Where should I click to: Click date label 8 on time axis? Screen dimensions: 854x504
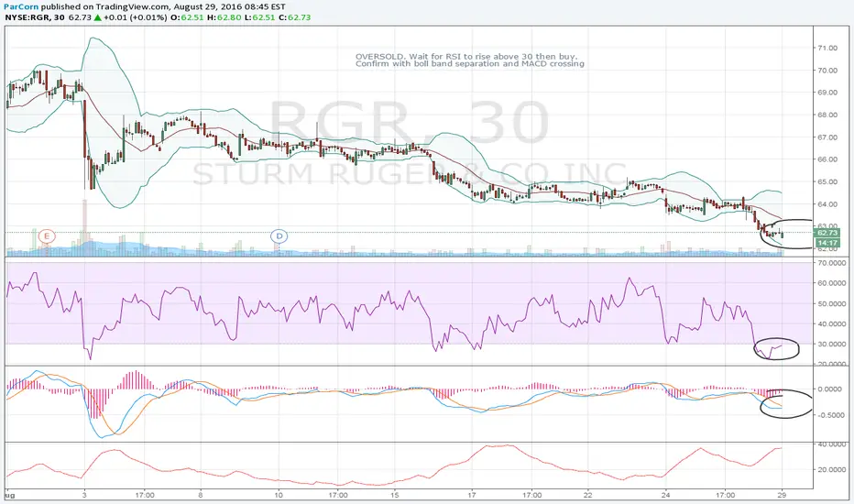click(201, 495)
